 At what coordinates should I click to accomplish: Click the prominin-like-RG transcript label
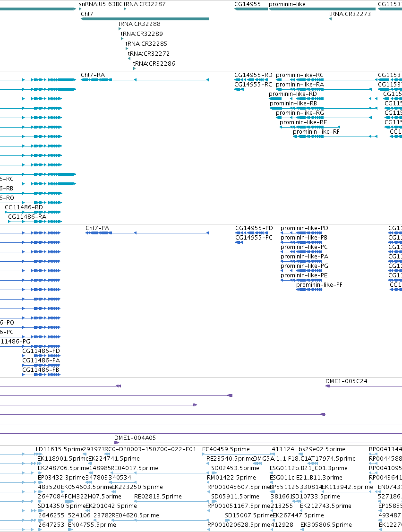pyautogui.click(x=300, y=112)
